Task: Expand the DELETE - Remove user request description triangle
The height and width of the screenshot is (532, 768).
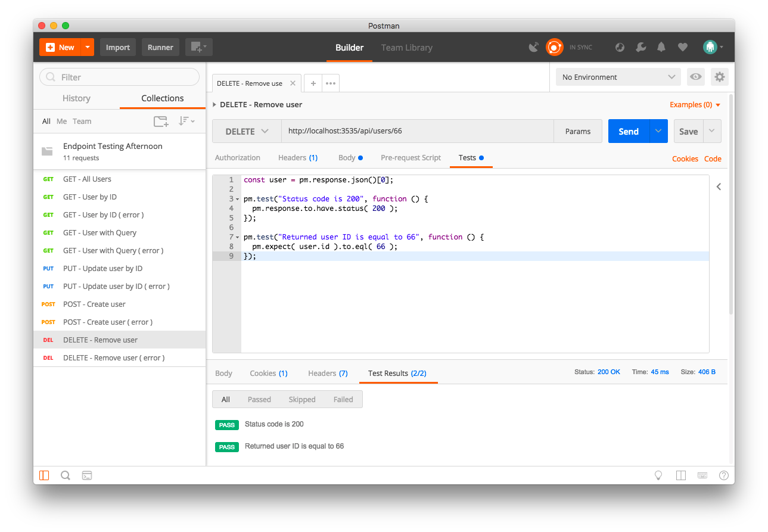Action: pos(214,104)
